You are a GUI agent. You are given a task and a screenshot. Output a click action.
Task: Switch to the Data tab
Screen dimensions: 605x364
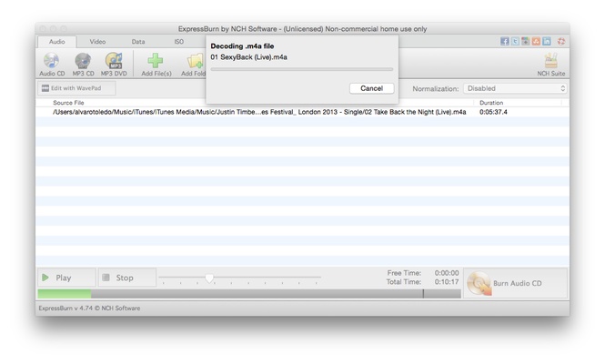click(138, 42)
